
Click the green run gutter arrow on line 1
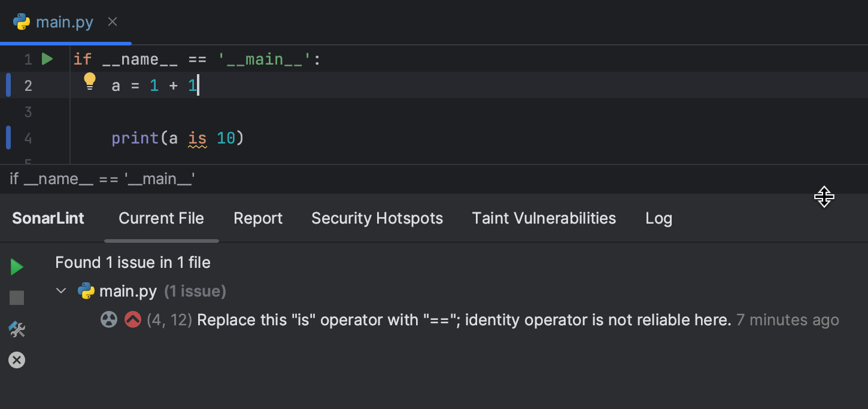pos(47,59)
